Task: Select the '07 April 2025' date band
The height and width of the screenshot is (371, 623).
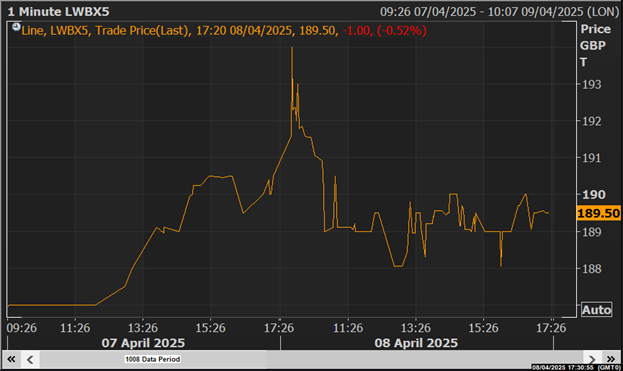Action: click(143, 343)
